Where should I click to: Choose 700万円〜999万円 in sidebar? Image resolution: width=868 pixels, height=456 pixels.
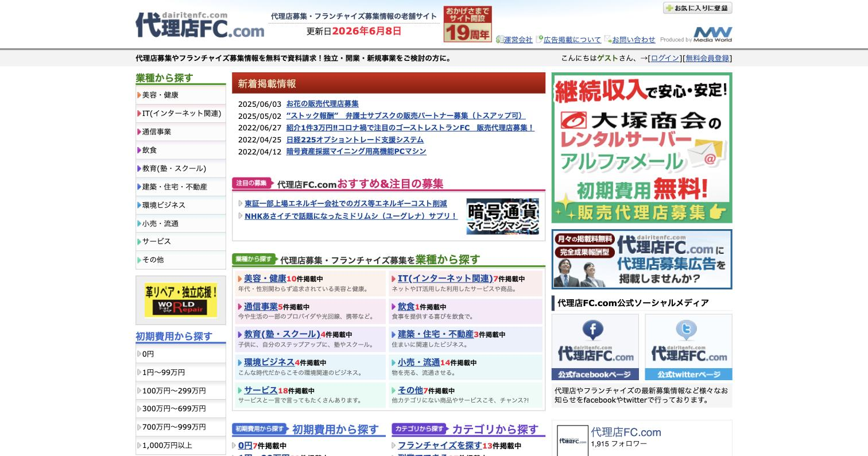coord(181,427)
